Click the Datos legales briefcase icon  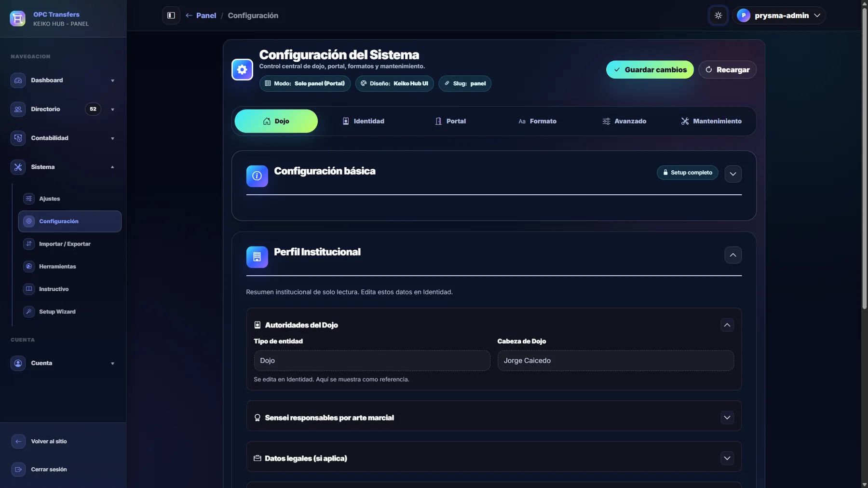(258, 459)
